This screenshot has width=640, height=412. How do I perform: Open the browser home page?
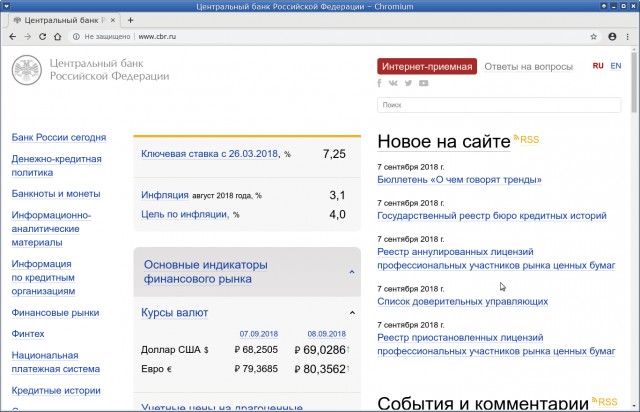pos(58,37)
